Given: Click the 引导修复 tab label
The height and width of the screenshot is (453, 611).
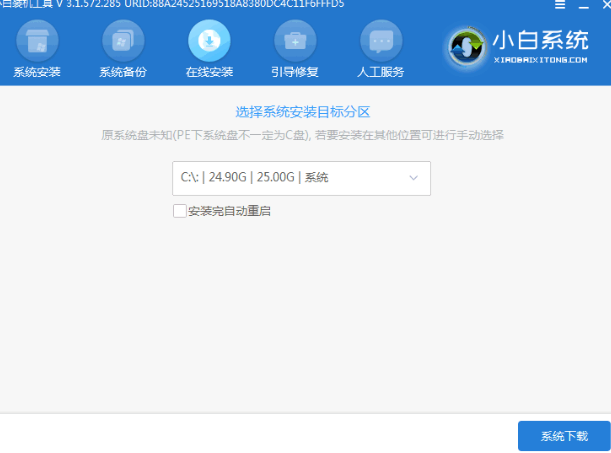Looking at the screenshot, I should click(x=295, y=72).
